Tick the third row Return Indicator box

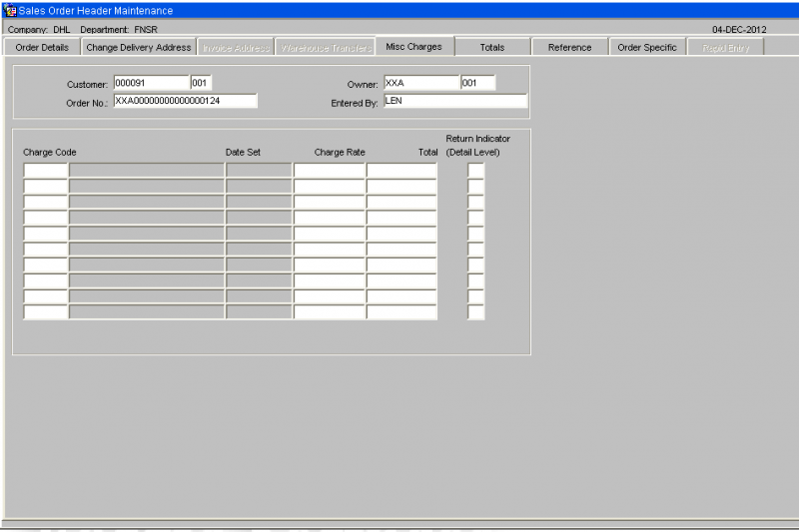pos(475,202)
